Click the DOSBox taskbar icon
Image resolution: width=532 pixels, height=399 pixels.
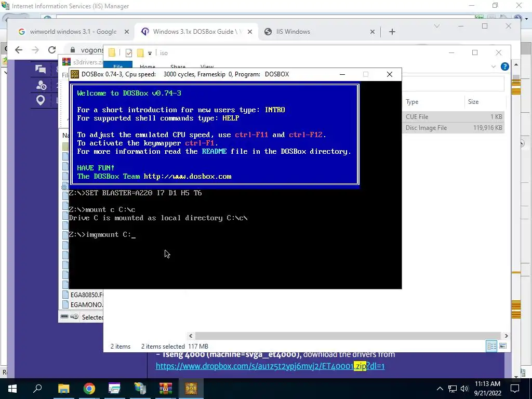(x=191, y=389)
